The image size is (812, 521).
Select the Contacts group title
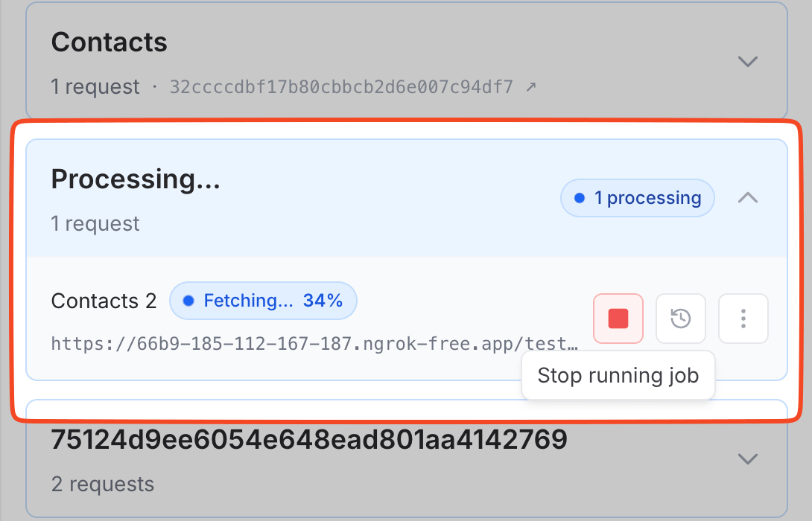point(109,42)
